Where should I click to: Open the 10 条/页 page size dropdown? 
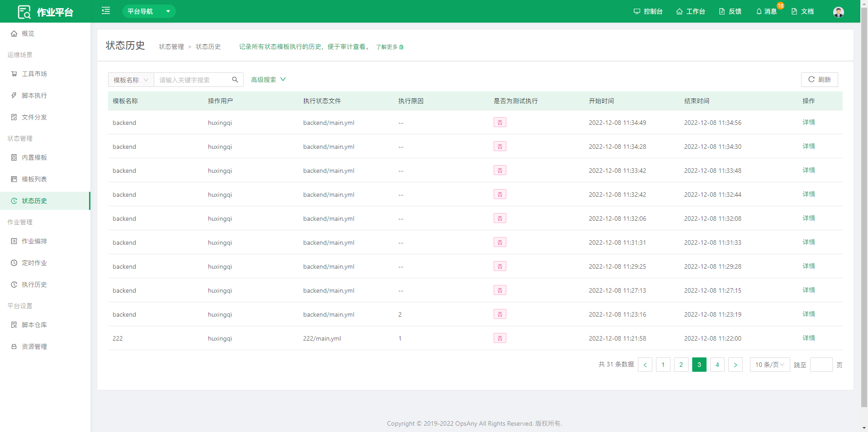(770, 365)
